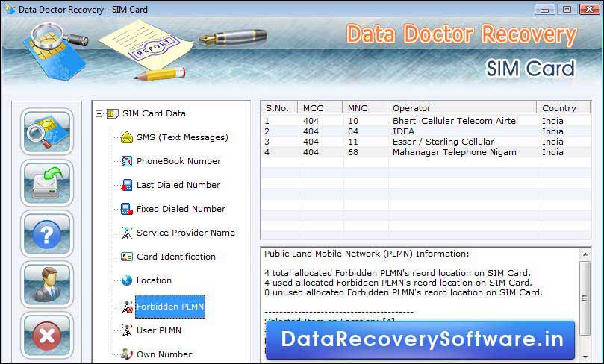Click the red X exit sidebar button
Screen dimensions: 604x364
tap(46, 336)
